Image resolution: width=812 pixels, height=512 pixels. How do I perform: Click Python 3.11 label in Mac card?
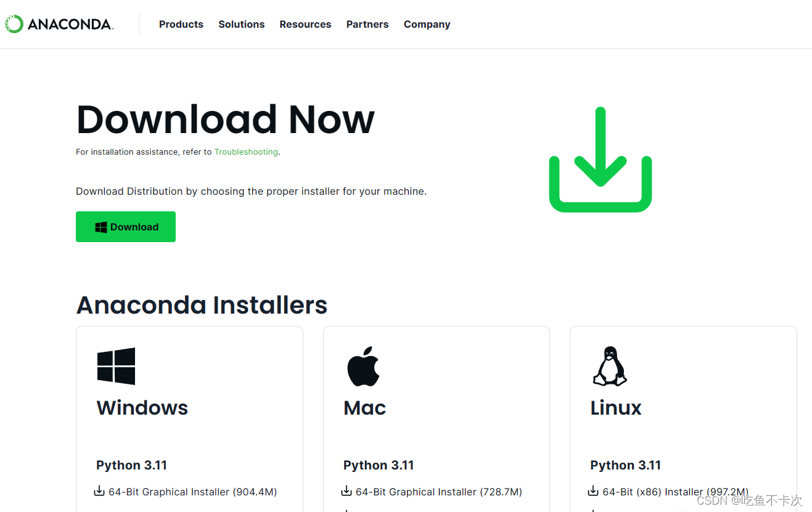(379, 465)
